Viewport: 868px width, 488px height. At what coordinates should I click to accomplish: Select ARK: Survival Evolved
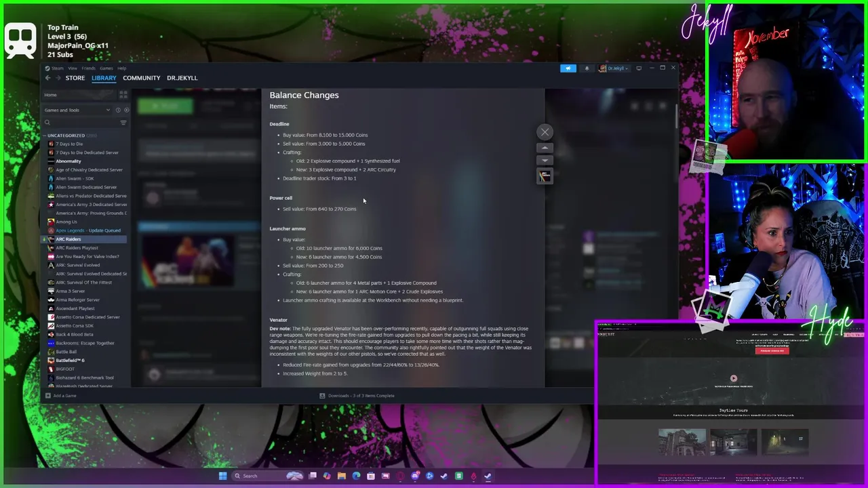tap(78, 265)
